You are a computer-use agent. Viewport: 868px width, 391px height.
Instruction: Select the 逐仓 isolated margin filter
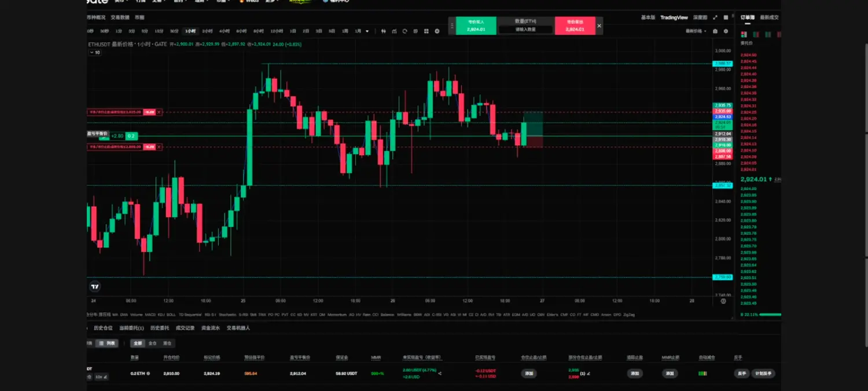click(x=167, y=343)
